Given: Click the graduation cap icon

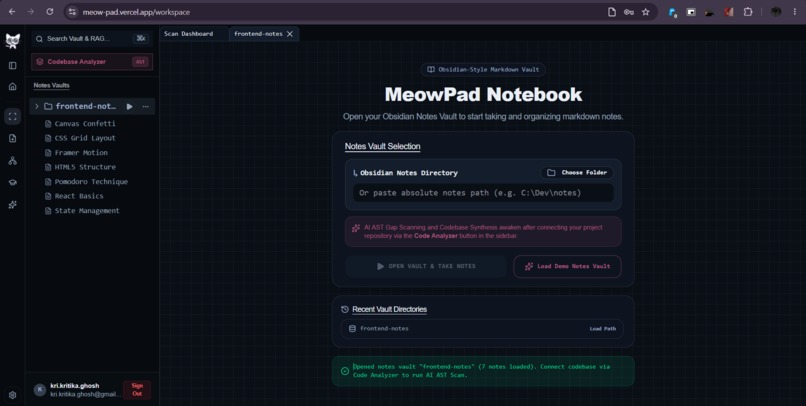Looking at the screenshot, I should [x=12, y=182].
